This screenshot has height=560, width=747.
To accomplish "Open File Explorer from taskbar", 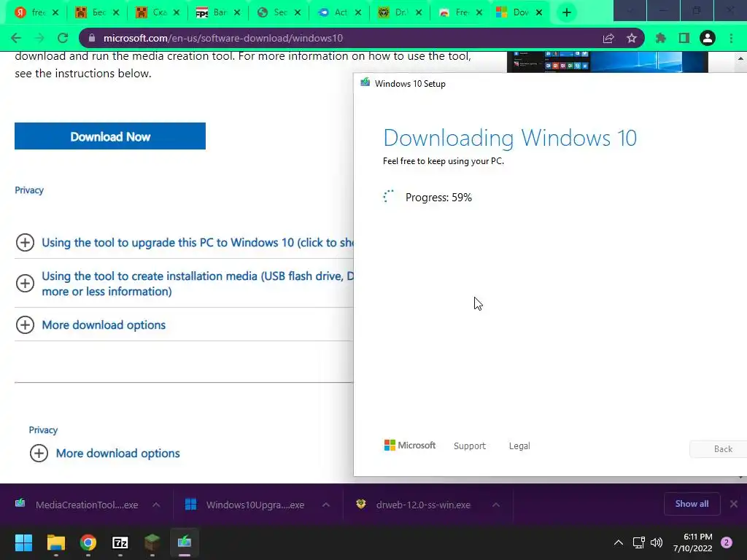I will click(x=55, y=542).
